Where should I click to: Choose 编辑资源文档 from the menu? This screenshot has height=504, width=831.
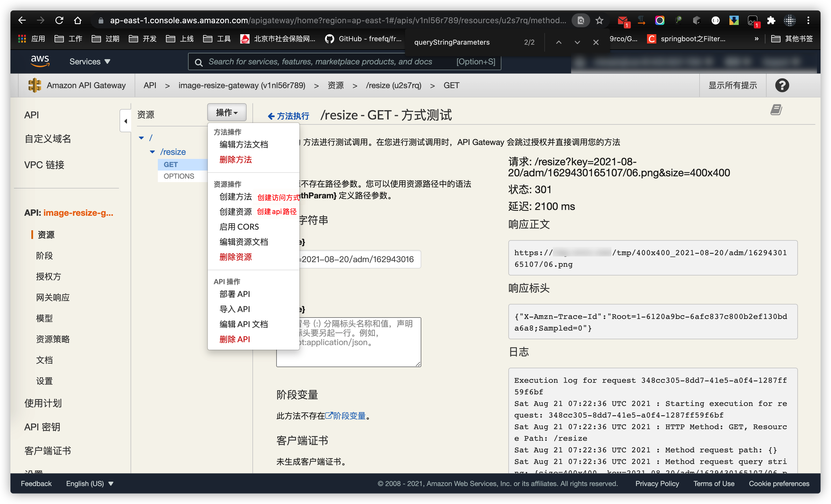point(243,242)
